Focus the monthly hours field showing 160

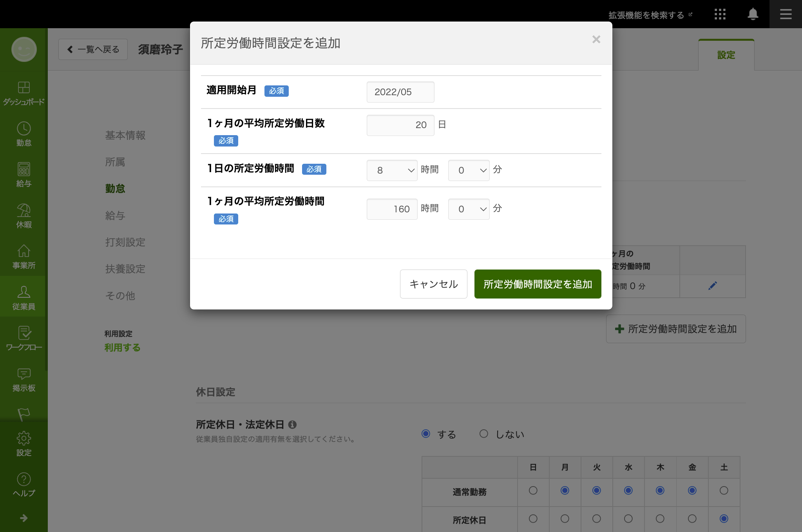392,209
